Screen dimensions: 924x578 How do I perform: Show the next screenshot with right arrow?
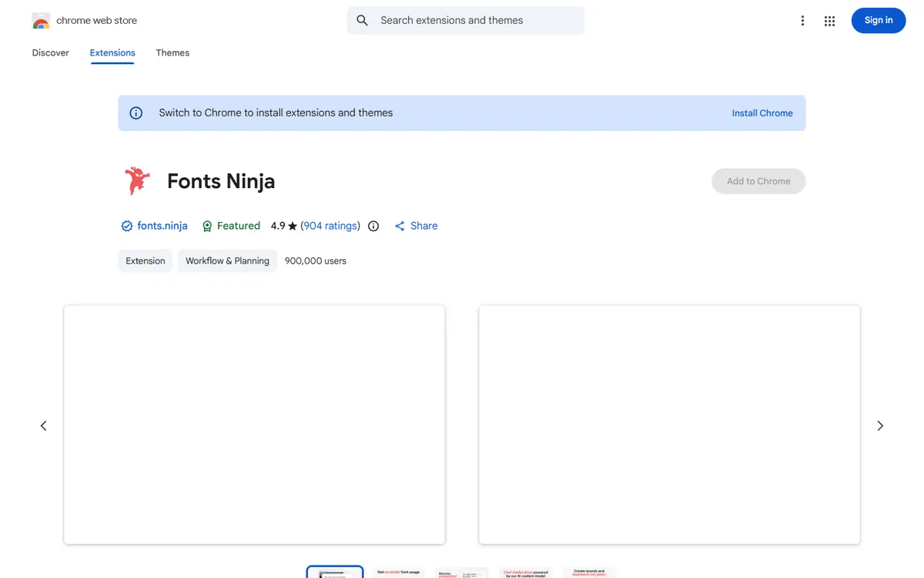pos(880,425)
